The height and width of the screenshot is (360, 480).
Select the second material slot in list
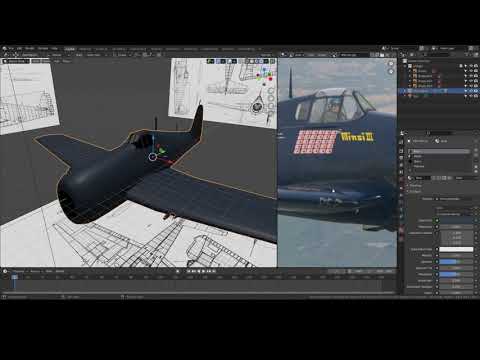pos(439,156)
